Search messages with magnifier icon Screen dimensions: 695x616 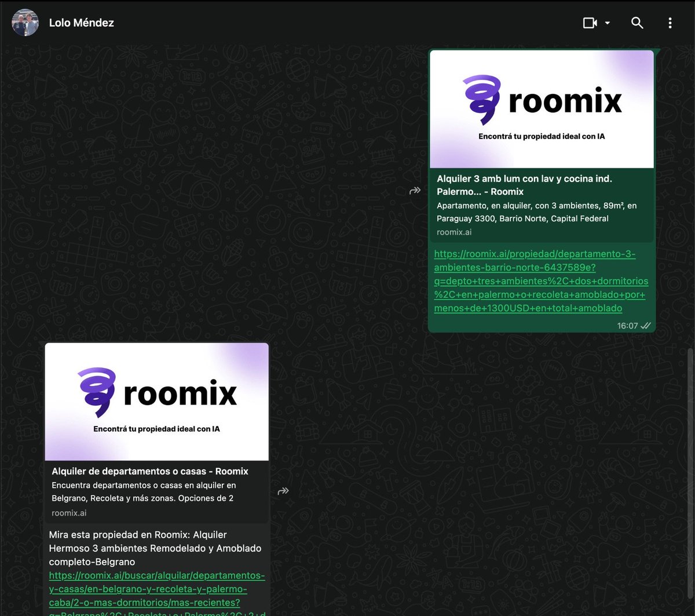coord(637,23)
